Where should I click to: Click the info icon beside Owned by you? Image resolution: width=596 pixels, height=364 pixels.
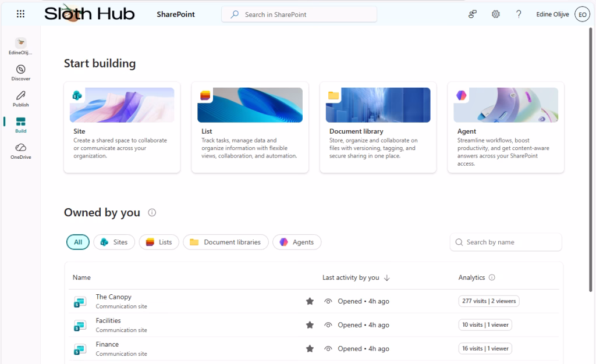pos(152,213)
